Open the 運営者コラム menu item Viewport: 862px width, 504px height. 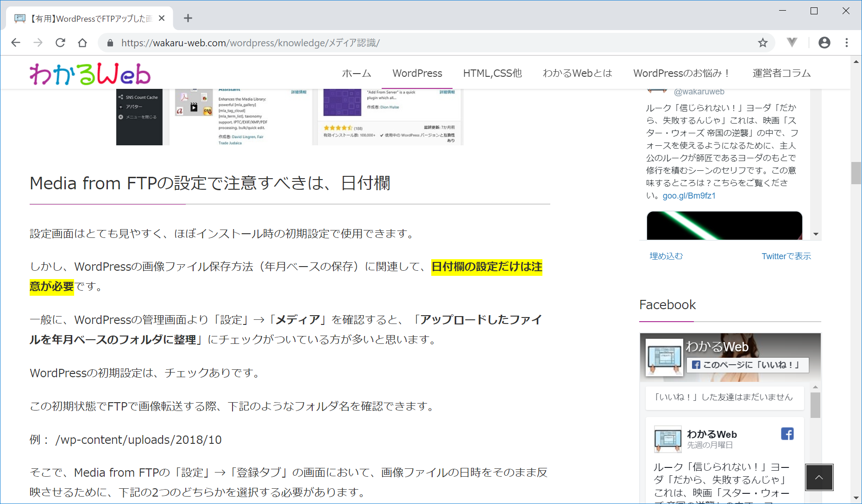tap(781, 73)
